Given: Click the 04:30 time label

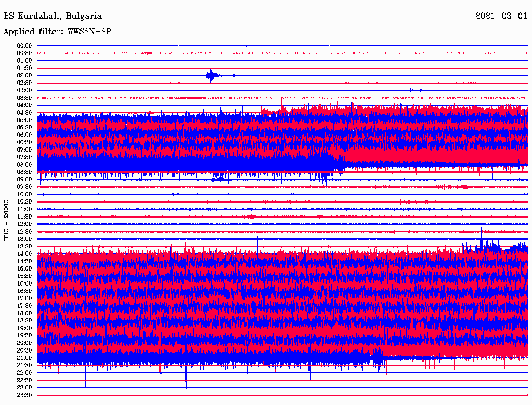Looking at the screenshot, I should (x=24, y=113).
